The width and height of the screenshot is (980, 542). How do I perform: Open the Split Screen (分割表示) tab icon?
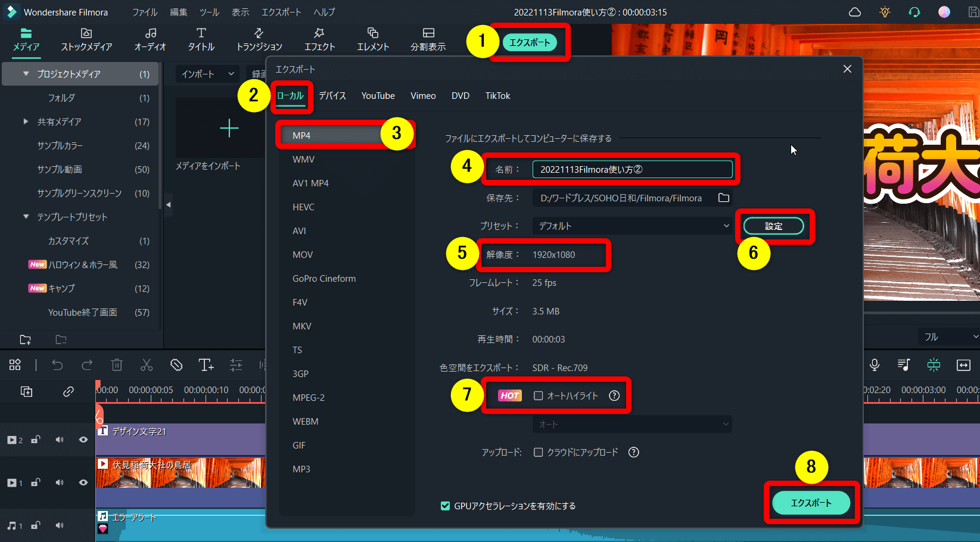428,33
